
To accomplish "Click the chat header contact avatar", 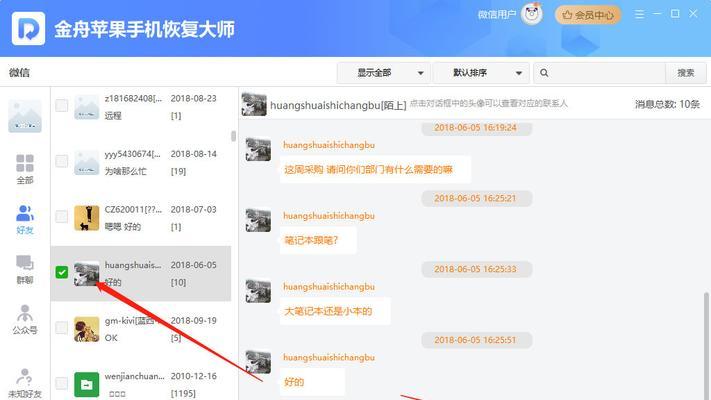I will (254, 104).
